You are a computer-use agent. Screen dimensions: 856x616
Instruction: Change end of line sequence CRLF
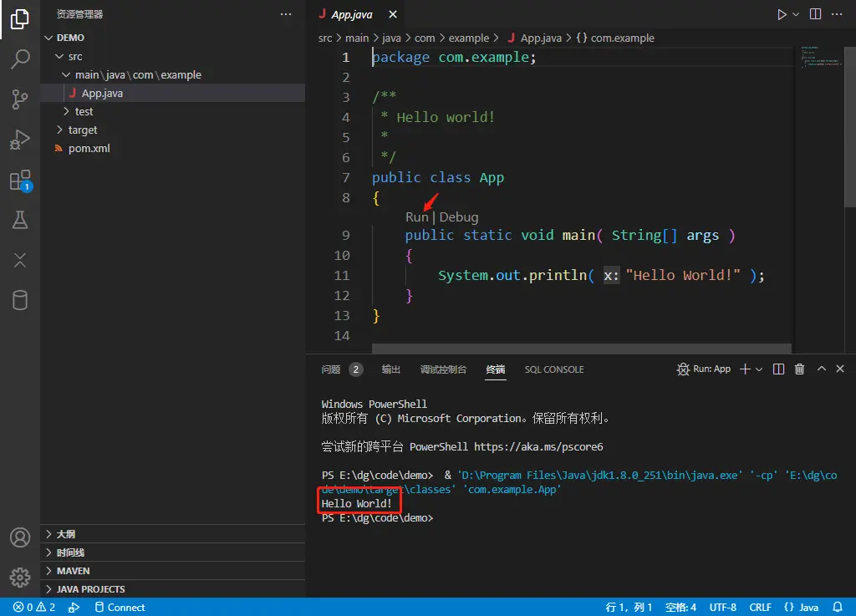pyautogui.click(x=760, y=608)
